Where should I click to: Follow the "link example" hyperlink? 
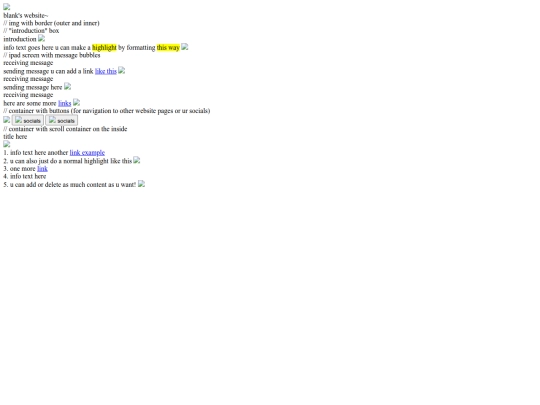pyautogui.click(x=87, y=153)
